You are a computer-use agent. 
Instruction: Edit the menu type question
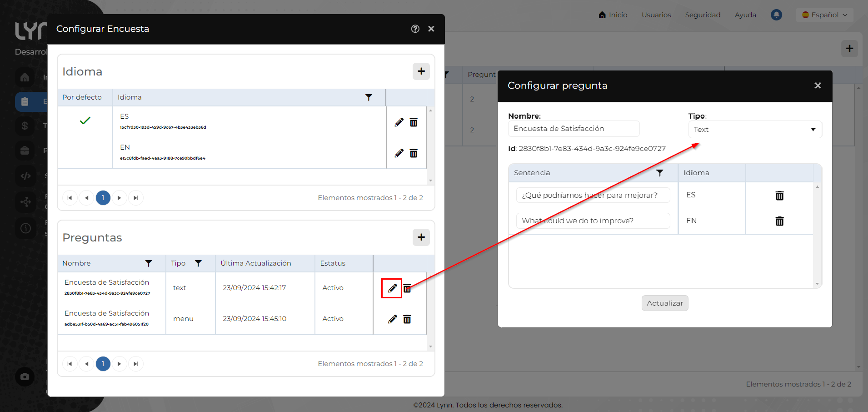pyautogui.click(x=392, y=319)
